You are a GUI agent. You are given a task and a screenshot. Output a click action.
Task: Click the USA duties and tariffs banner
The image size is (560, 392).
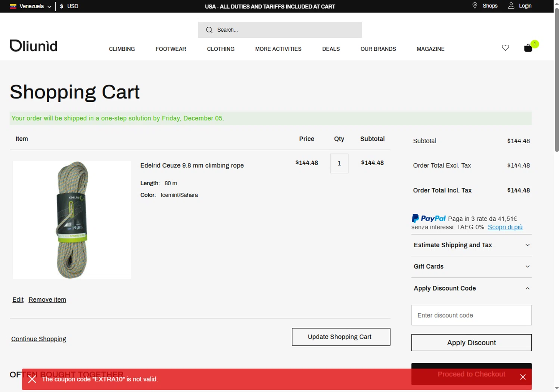(270, 6)
